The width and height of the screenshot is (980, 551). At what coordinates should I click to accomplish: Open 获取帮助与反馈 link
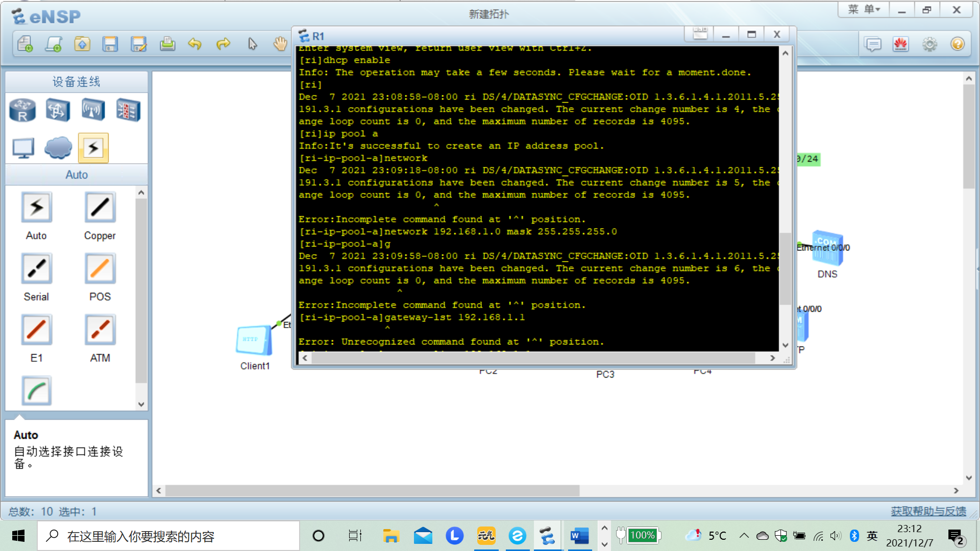point(928,511)
